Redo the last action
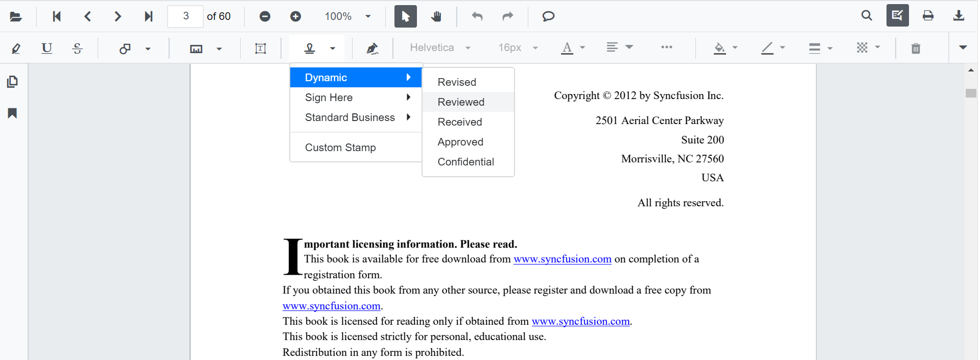The width and height of the screenshot is (980, 360). tap(507, 16)
